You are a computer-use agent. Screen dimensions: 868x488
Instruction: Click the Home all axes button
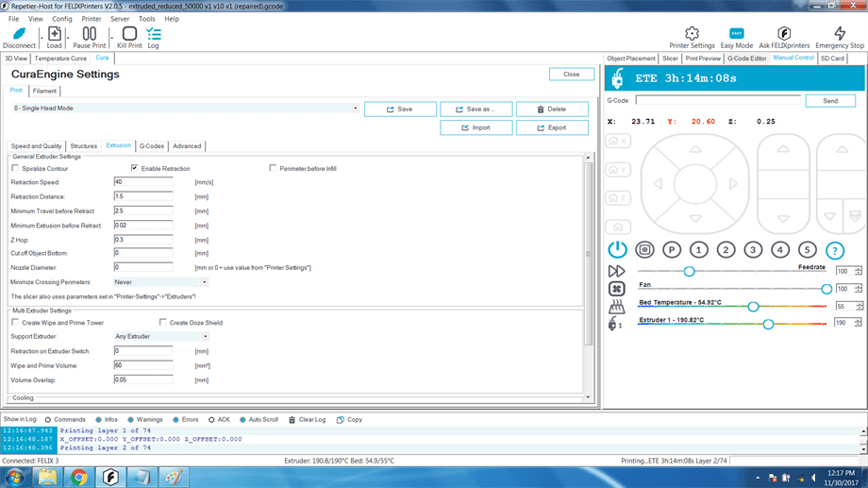coord(618,227)
